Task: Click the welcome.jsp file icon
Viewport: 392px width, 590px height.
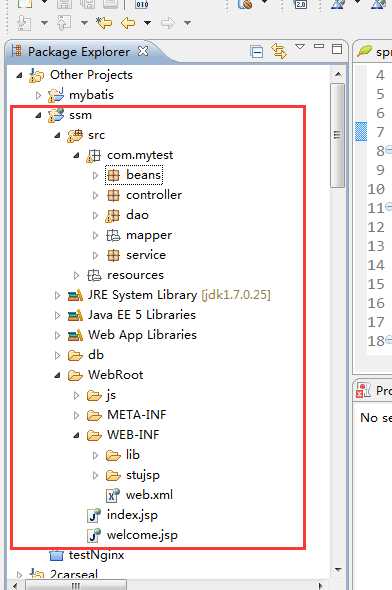Action: point(94,535)
